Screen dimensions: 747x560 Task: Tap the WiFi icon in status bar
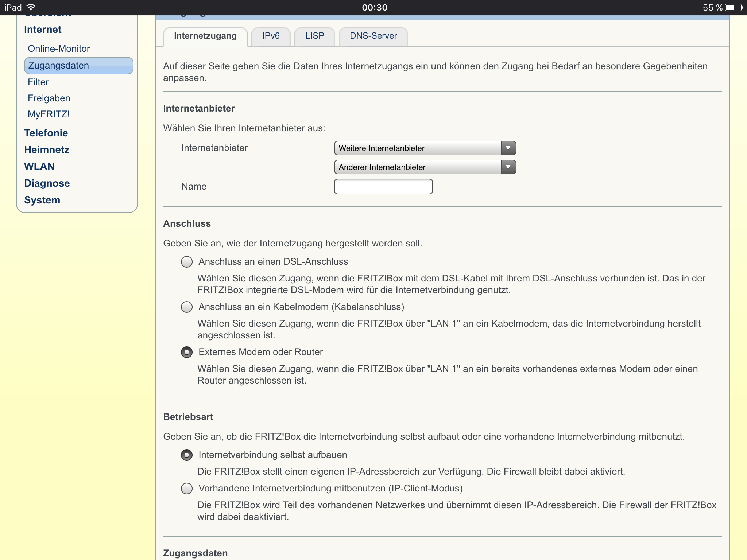pos(31,7)
